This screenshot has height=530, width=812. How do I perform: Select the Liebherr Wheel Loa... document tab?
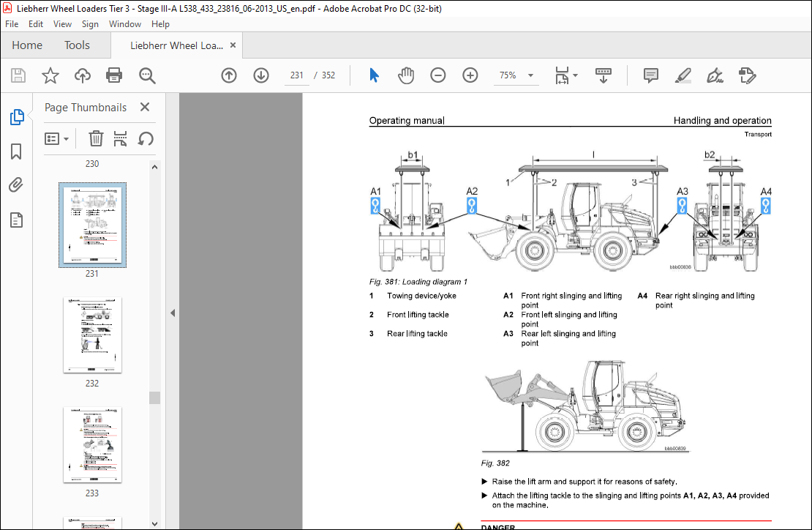coord(176,45)
